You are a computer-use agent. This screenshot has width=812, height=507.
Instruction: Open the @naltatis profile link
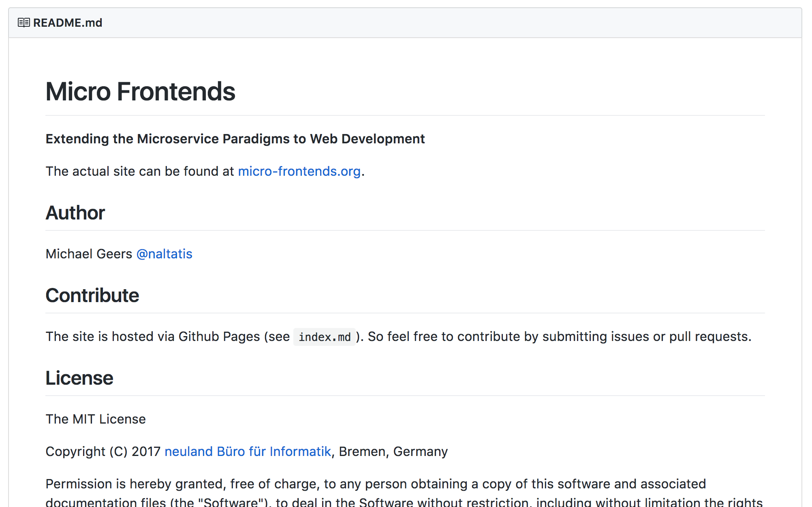[164, 254]
